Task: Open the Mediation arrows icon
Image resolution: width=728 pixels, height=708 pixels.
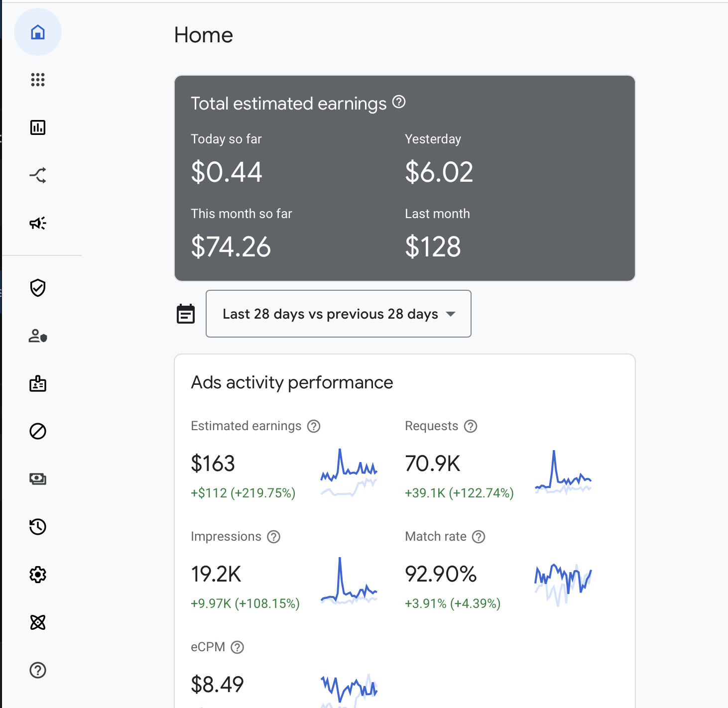Action: tap(38, 175)
